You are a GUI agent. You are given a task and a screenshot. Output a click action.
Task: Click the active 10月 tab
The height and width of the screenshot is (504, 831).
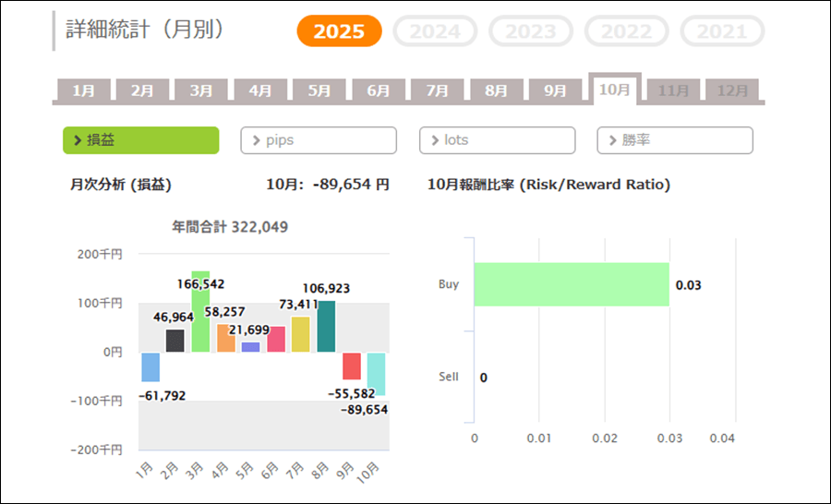(x=614, y=90)
